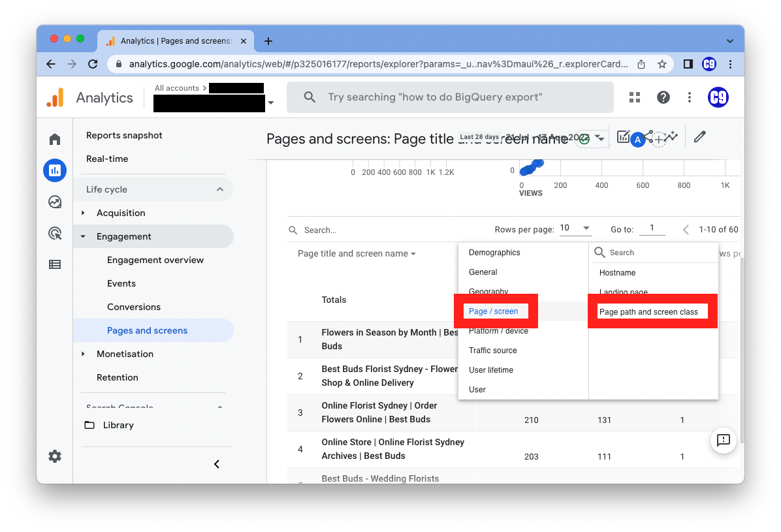Open the Advertising icon in sidebar
Image resolution: width=781 pixels, height=532 pixels.
click(x=55, y=233)
